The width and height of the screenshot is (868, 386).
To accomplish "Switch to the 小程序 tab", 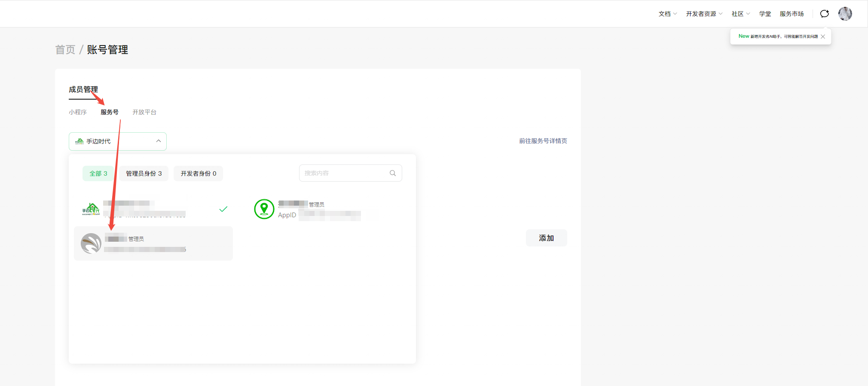I will (78, 112).
